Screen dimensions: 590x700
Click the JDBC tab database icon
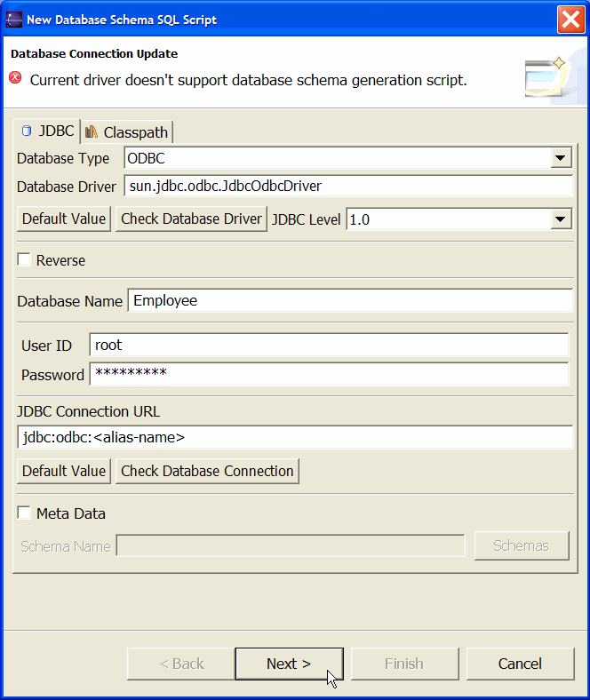(27, 131)
